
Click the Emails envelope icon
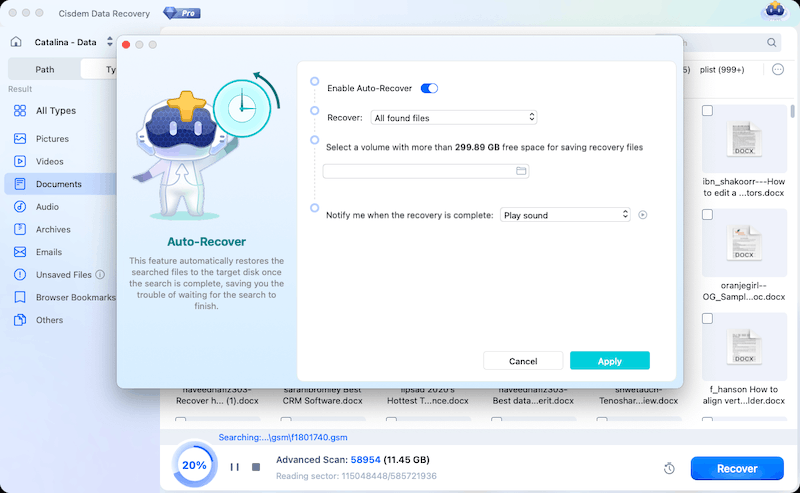[20, 252]
